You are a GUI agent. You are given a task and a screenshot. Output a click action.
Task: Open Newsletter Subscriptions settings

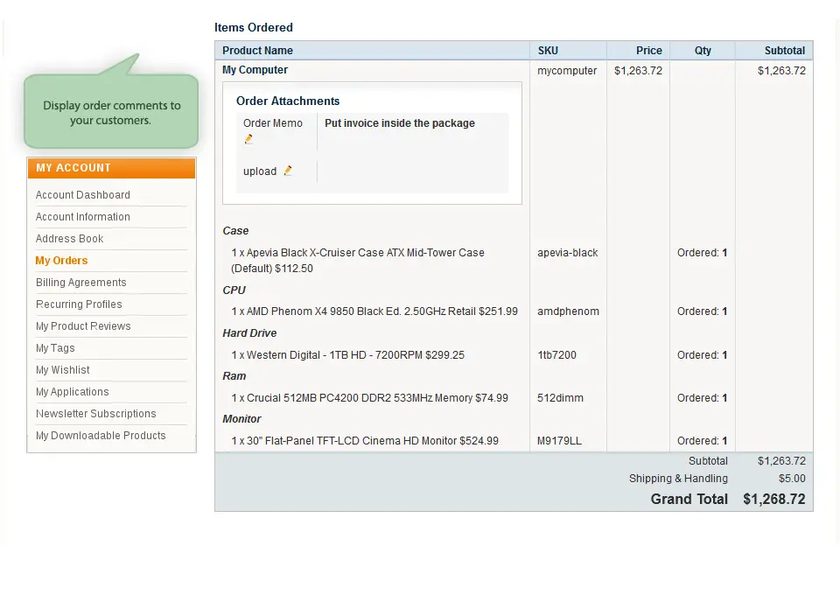(96, 414)
